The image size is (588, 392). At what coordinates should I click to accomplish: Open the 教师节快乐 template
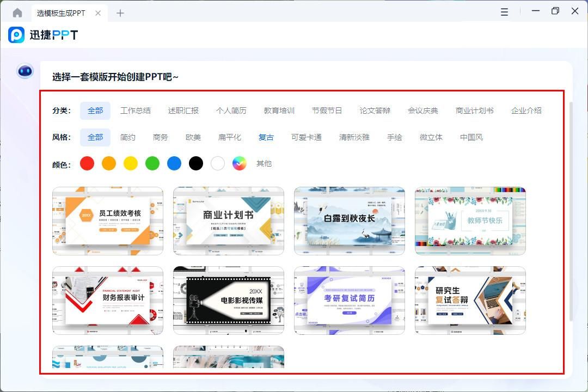[x=470, y=221]
